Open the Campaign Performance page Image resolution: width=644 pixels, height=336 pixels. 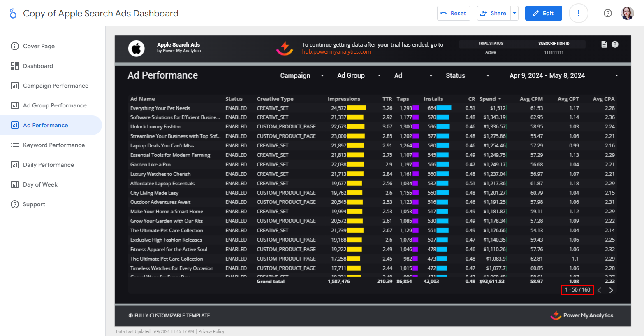tap(56, 86)
